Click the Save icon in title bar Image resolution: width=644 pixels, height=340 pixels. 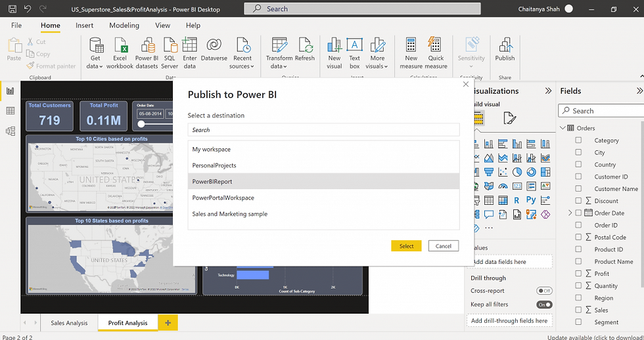click(x=12, y=9)
